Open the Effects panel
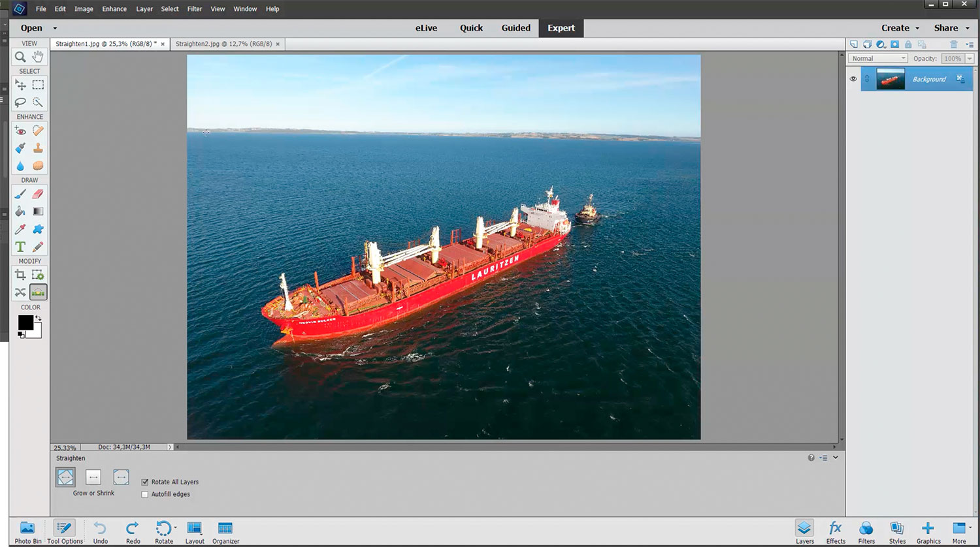This screenshot has width=980, height=547. [836, 531]
